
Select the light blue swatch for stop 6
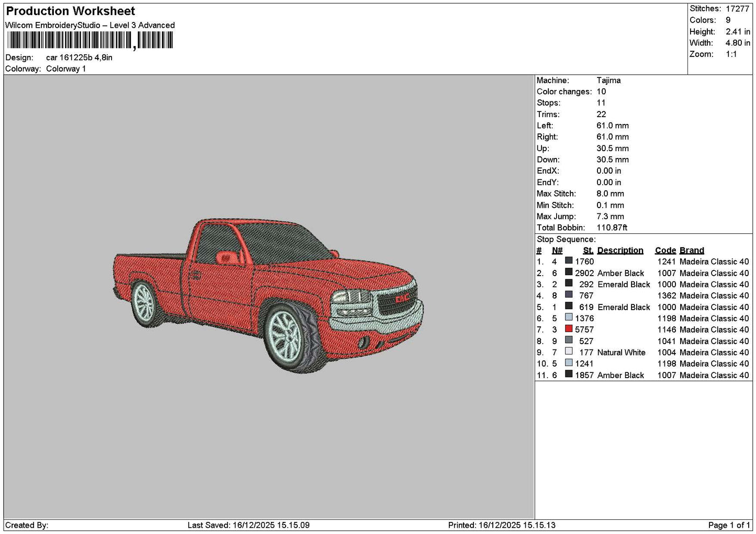(x=569, y=317)
